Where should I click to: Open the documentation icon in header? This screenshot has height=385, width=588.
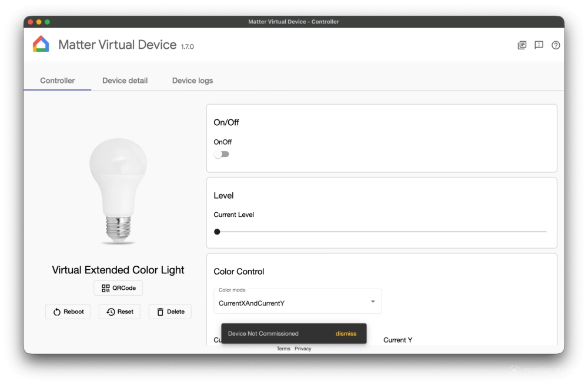coord(522,45)
